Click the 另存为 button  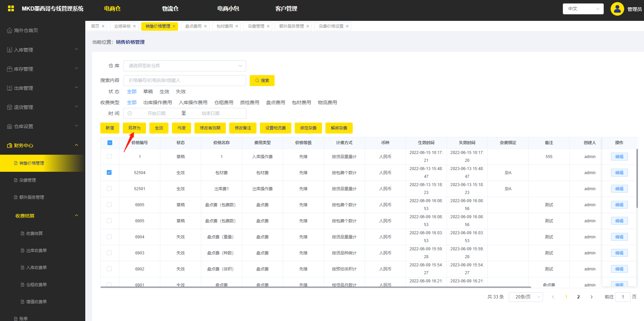[134, 128]
